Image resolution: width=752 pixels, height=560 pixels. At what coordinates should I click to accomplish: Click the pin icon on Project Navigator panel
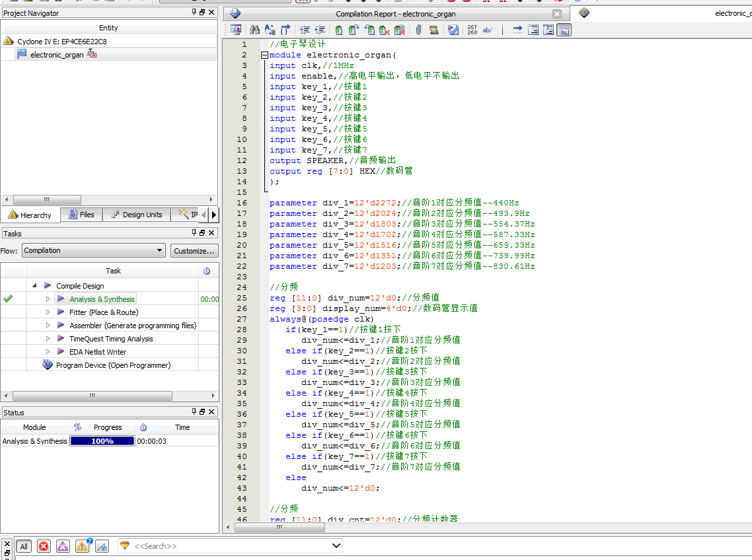pyautogui.click(x=194, y=13)
